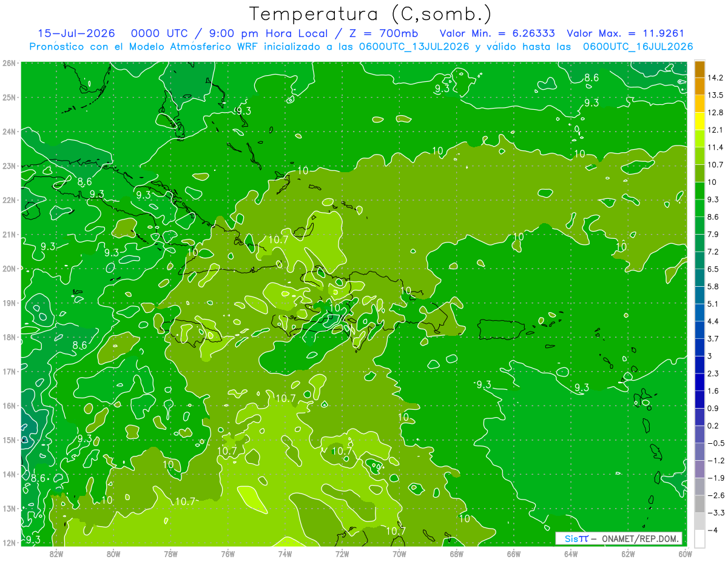Click the '7.9' colorbar scale value

(x=713, y=235)
